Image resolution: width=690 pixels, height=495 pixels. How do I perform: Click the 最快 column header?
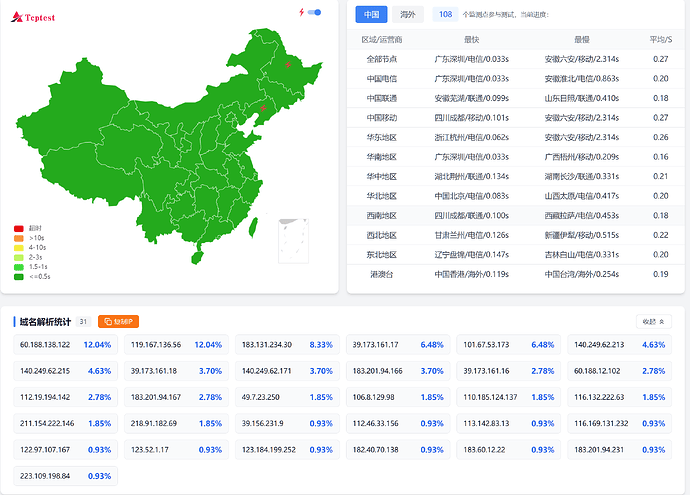471,40
